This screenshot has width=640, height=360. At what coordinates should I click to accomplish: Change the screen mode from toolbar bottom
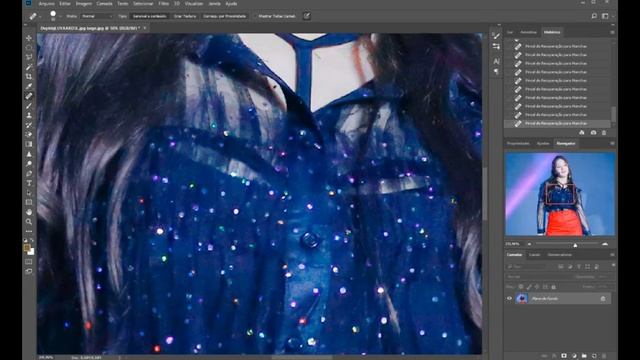[x=29, y=271]
